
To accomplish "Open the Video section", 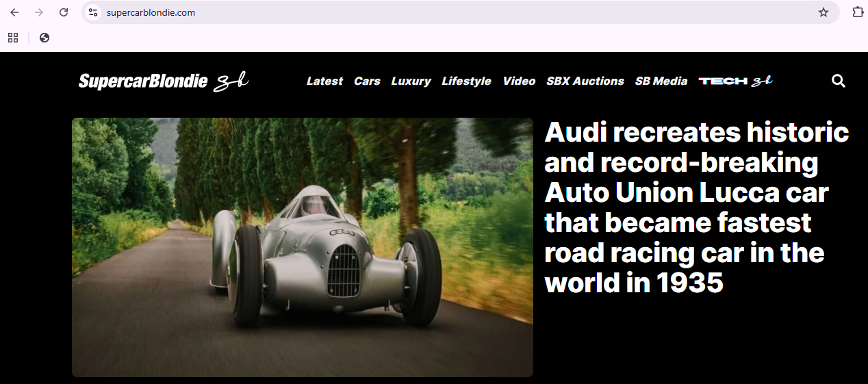I will point(519,81).
